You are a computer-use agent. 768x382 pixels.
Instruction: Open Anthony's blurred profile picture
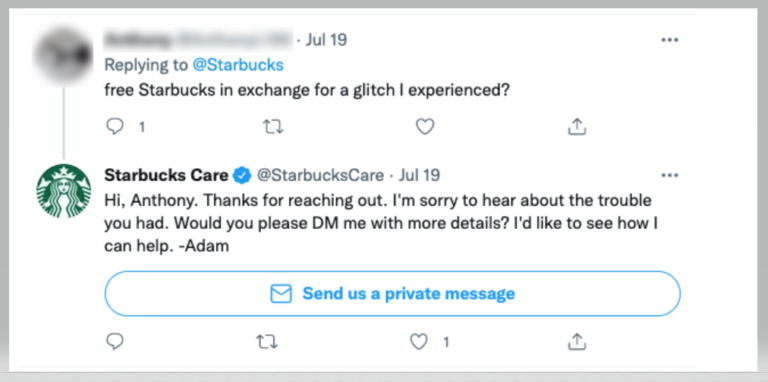coord(63,55)
